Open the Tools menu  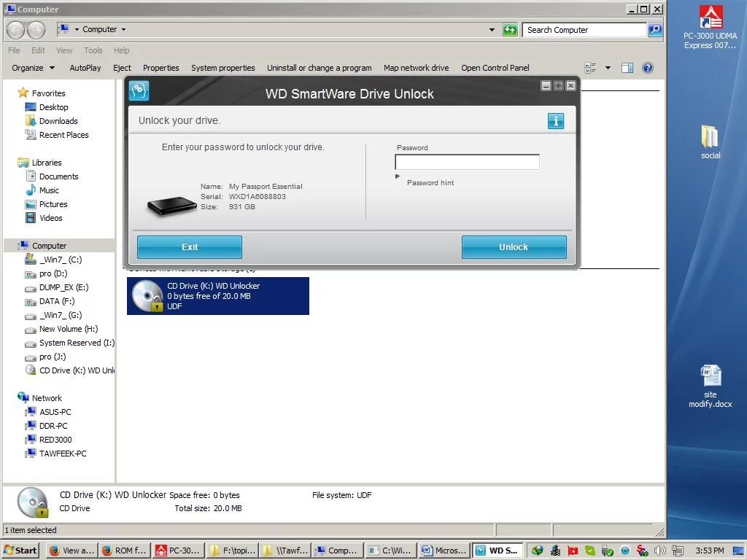point(93,50)
